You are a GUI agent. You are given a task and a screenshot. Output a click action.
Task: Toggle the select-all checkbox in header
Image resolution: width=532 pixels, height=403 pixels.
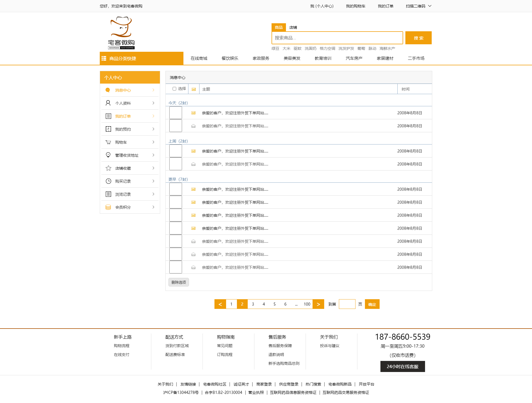174,89
